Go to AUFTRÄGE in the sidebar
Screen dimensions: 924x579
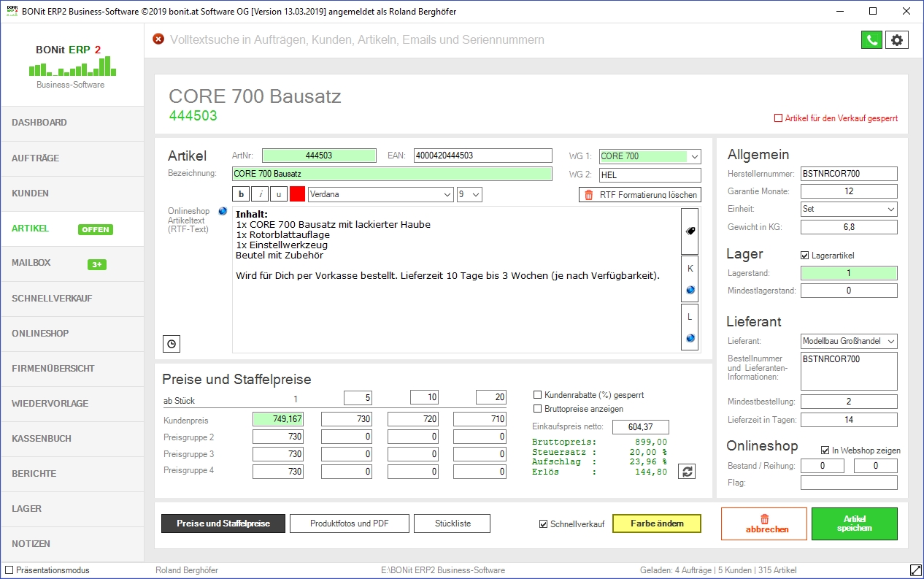pyautogui.click(x=72, y=158)
